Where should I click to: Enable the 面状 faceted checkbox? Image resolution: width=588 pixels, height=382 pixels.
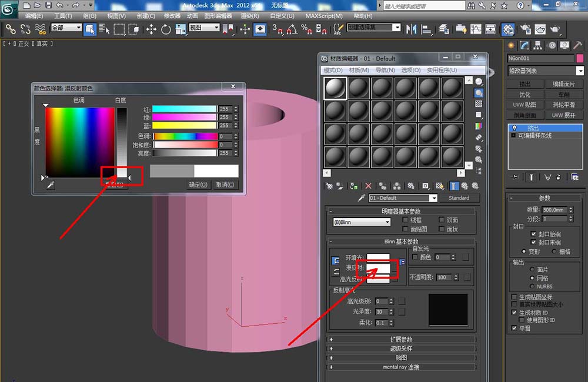pos(442,229)
